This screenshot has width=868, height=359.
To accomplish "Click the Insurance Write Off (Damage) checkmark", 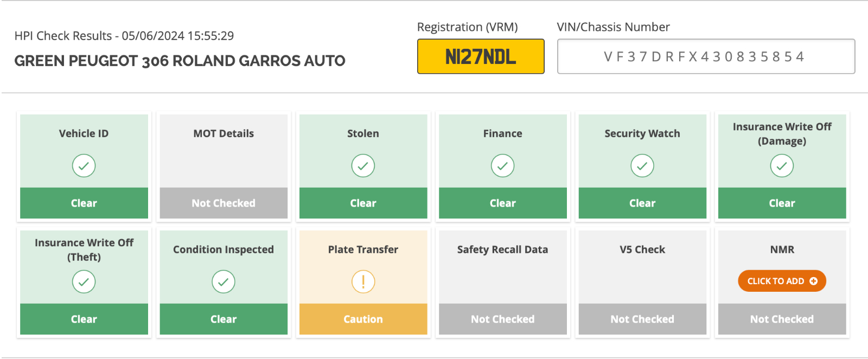I will (x=782, y=165).
